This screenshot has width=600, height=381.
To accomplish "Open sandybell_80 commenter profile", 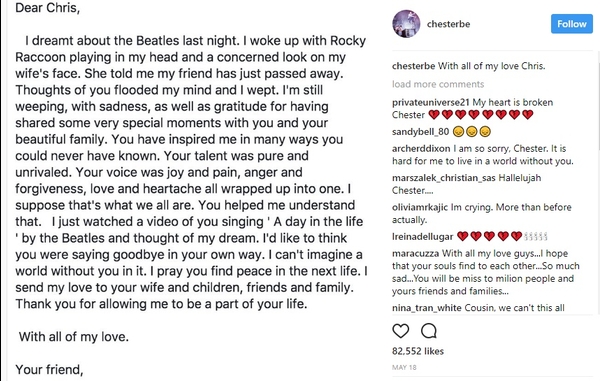I will [420, 132].
